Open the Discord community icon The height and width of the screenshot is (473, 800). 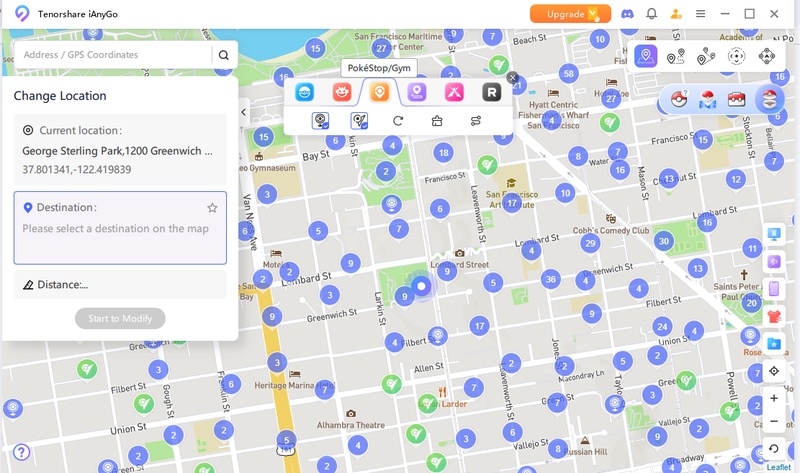click(627, 14)
